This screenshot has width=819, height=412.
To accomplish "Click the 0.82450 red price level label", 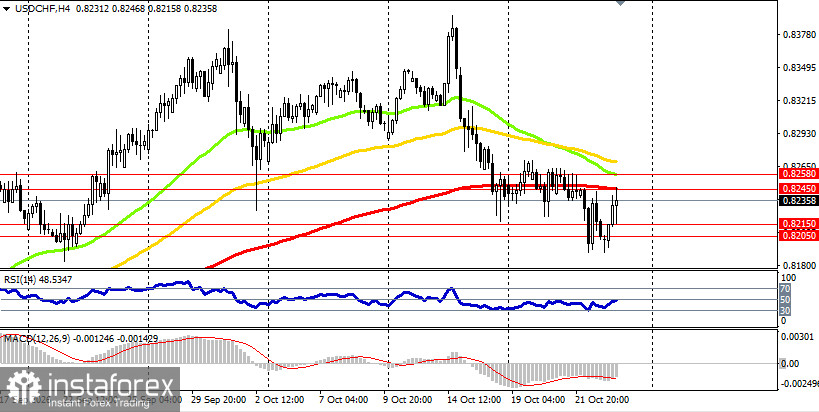I will click(798, 188).
